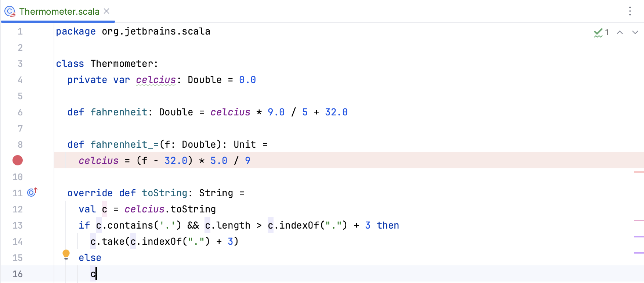Click the 'then' keyword on line 13
Viewport: 644px width, 283px height.
(388, 225)
